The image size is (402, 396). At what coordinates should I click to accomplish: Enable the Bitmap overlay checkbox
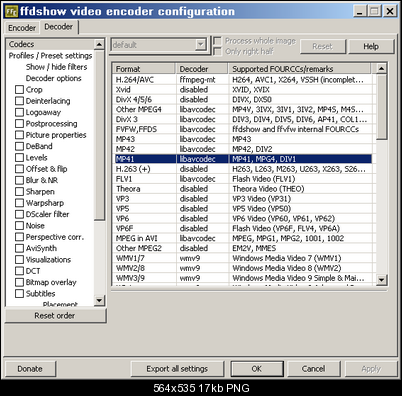(20, 282)
